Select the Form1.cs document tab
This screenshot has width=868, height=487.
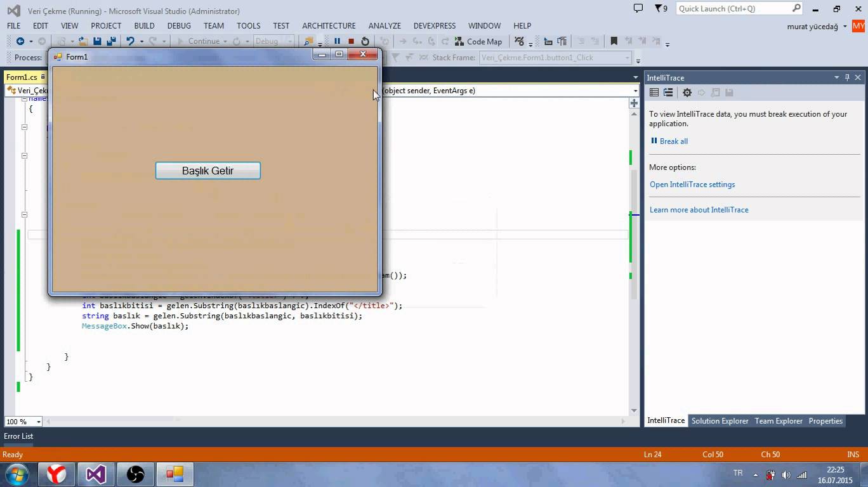pyautogui.click(x=25, y=77)
